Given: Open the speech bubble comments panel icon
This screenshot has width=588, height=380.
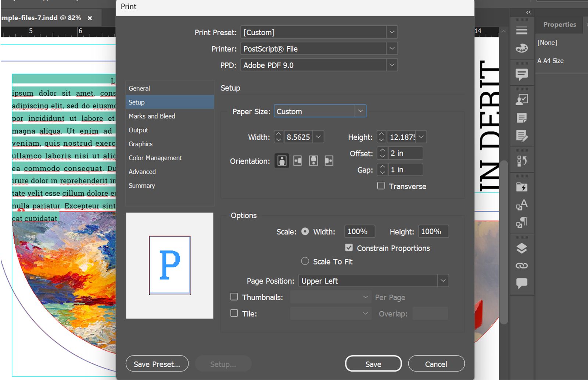Looking at the screenshot, I should pos(521,283).
